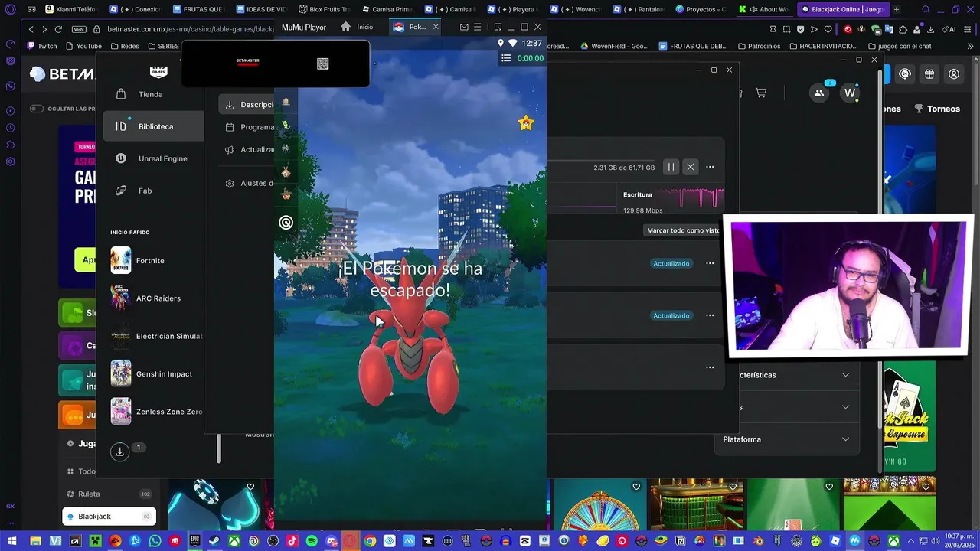Screen dimensions: 980x551
Task: Open the Epic downloads icon with the 1 badge
Action: 119,452
